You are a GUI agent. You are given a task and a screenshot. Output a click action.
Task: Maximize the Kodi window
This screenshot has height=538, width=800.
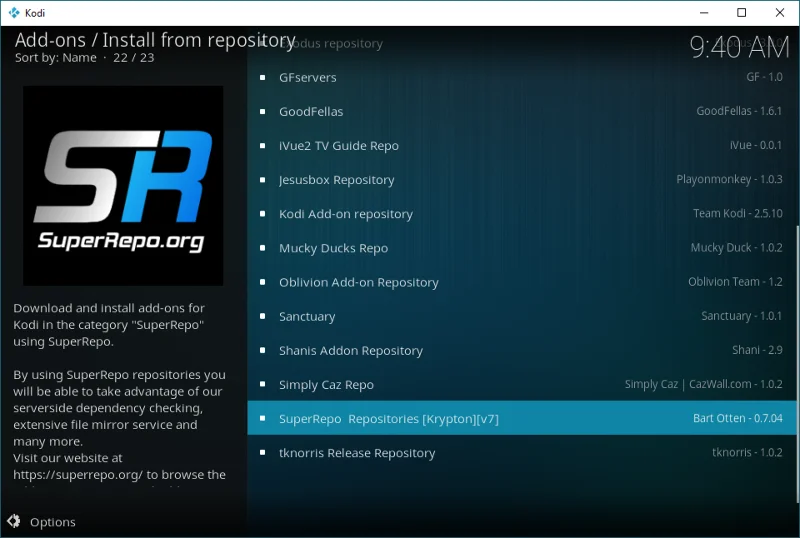(742, 13)
